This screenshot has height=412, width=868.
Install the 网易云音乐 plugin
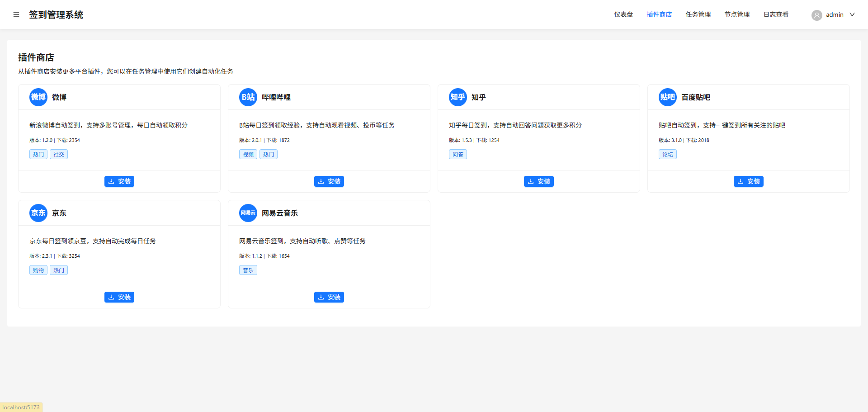329,297
